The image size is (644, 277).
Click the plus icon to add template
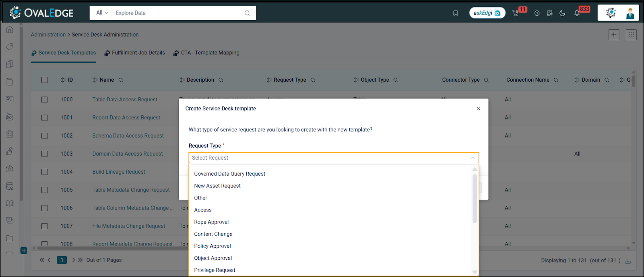coord(613,35)
